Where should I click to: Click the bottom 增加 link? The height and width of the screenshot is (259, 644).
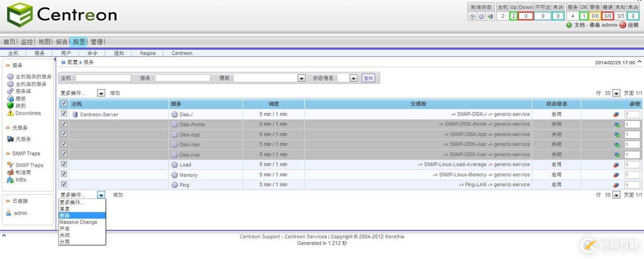click(x=118, y=195)
